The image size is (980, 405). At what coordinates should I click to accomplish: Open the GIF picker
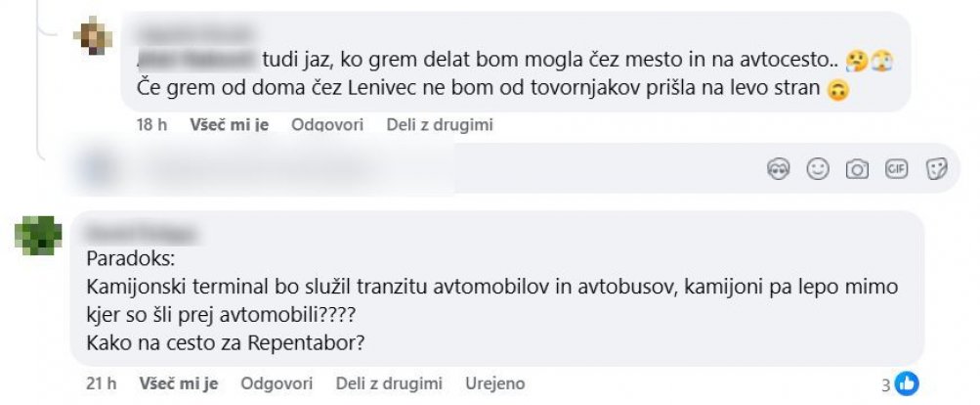click(x=896, y=169)
